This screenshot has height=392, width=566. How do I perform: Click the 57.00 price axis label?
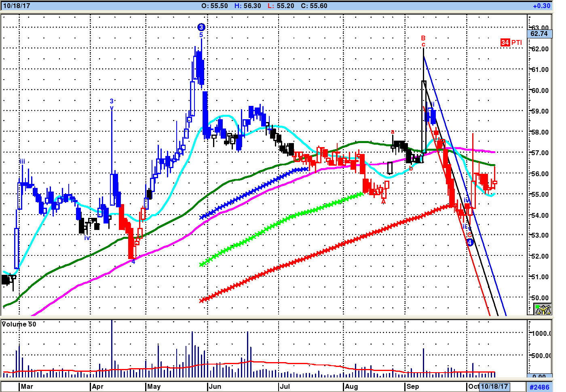540,153
